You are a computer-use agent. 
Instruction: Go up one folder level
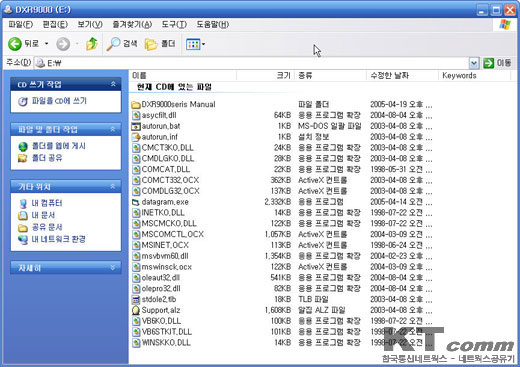(92, 44)
